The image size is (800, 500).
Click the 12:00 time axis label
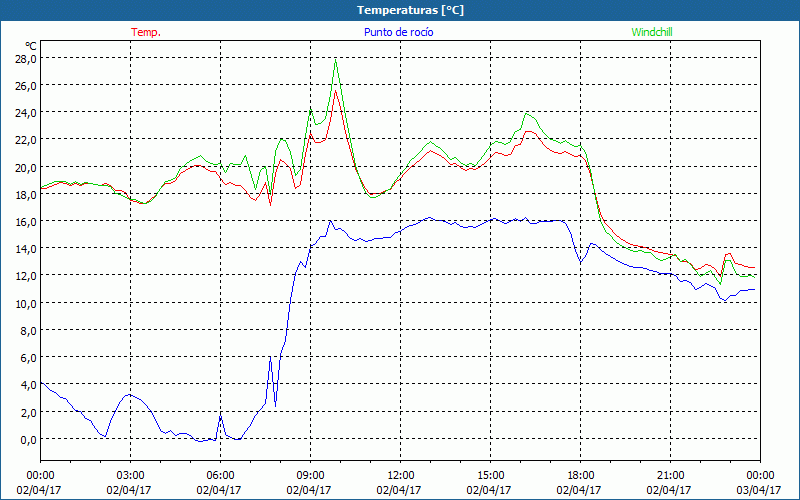(400, 476)
